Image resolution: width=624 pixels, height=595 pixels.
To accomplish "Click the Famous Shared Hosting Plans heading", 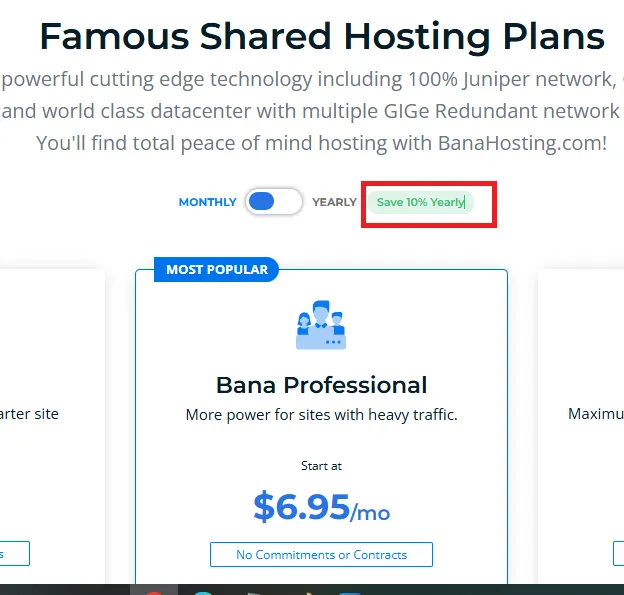I will pyautogui.click(x=322, y=37).
